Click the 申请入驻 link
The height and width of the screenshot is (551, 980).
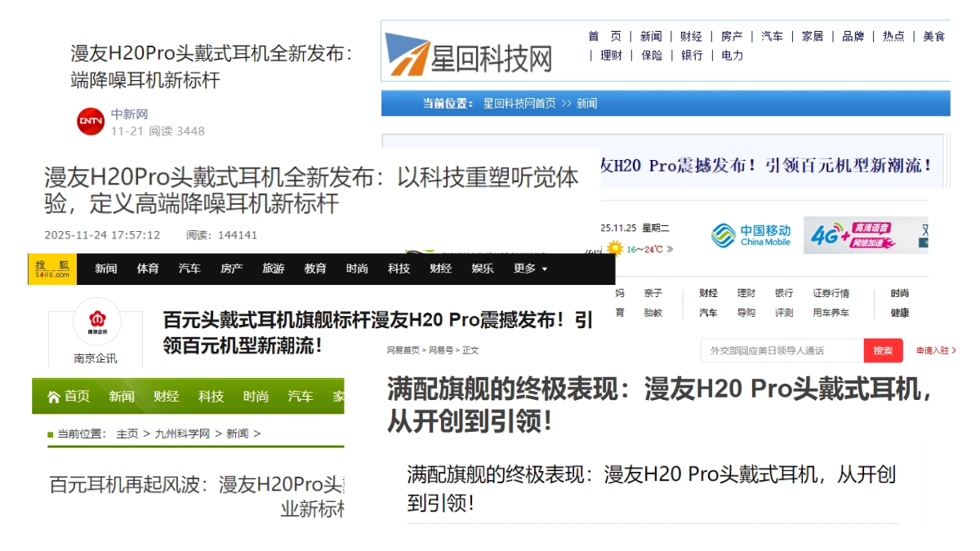pyautogui.click(x=936, y=351)
